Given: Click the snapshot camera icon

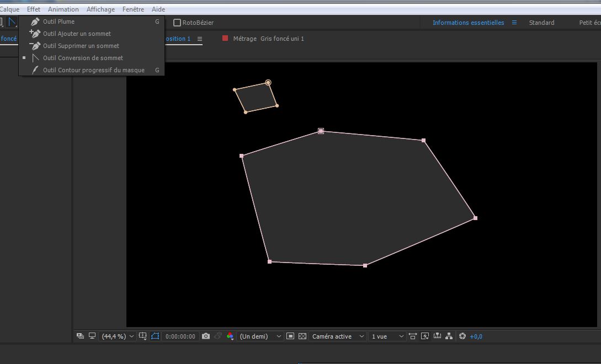Looking at the screenshot, I should point(206,336).
